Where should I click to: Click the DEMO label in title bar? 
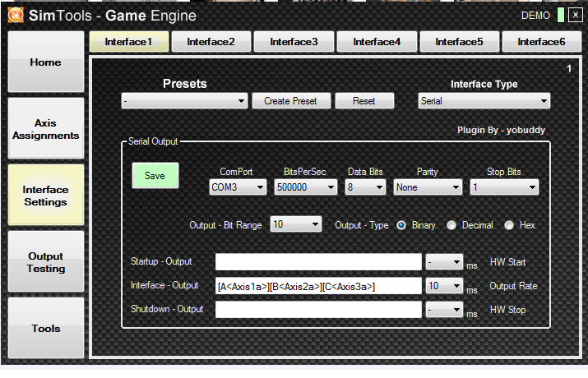click(x=535, y=16)
